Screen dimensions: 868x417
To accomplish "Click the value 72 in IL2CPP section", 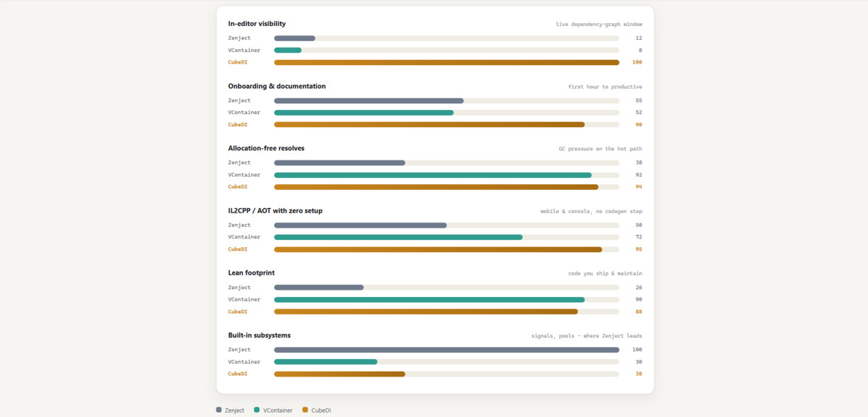I will [x=639, y=237].
